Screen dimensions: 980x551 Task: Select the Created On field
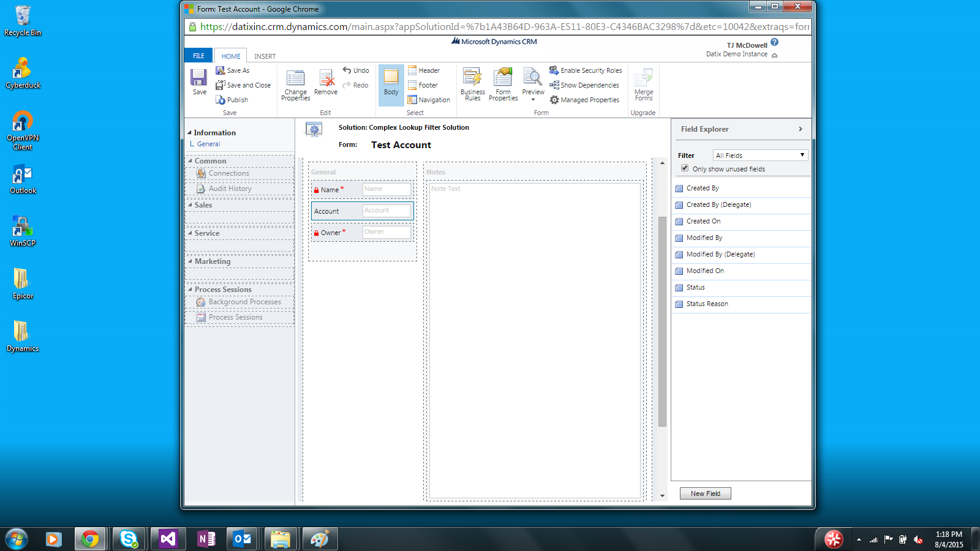tap(741, 222)
